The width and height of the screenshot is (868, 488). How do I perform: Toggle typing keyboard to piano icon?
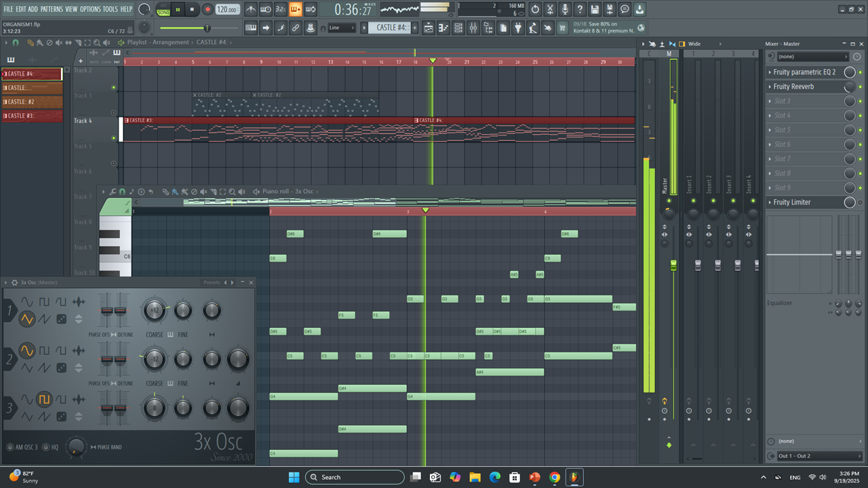pyautogui.click(x=250, y=28)
